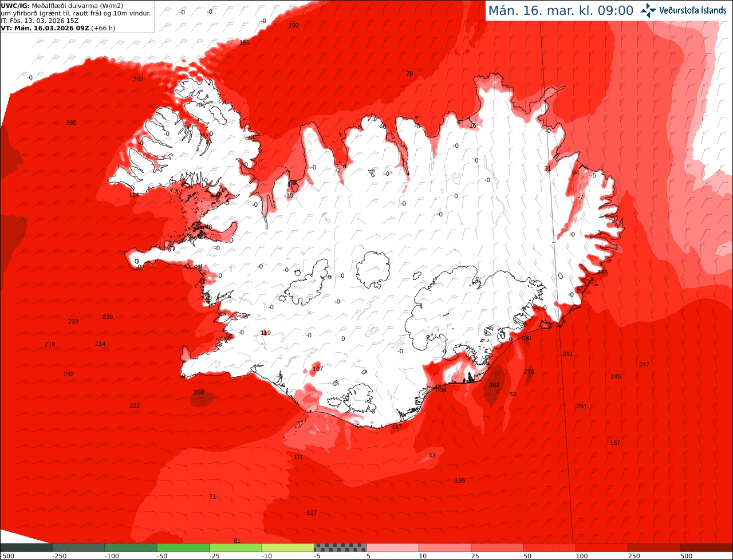Click the 94 flux value on the east coast
This screenshot has width=733, height=560.
(576, 173)
